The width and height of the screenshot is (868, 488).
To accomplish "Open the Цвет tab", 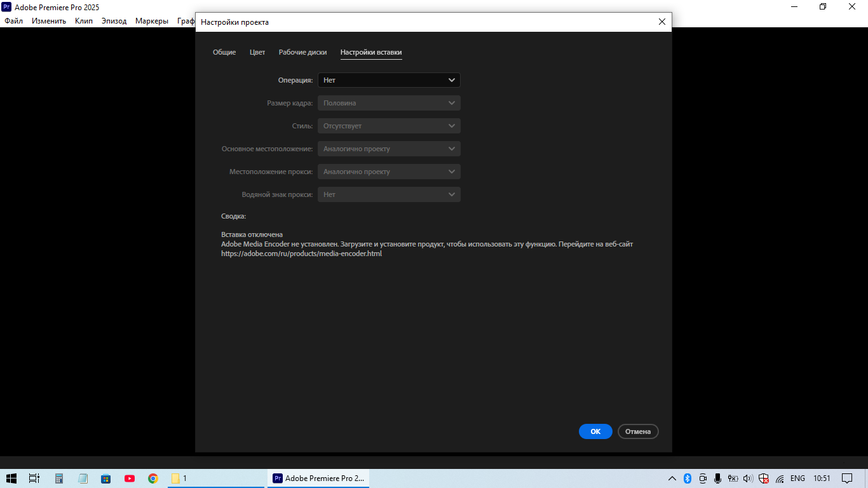I will [x=257, y=52].
